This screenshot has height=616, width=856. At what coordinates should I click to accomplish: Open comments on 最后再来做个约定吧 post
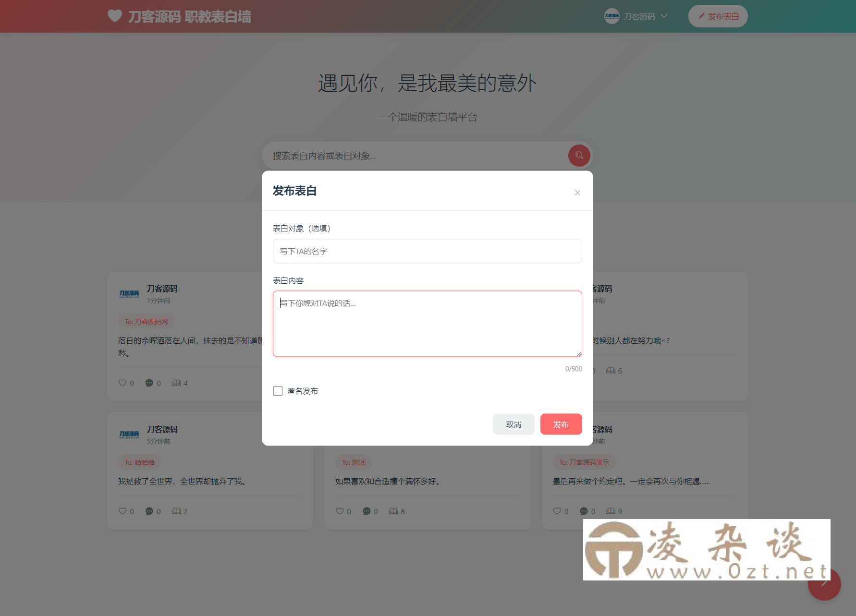point(584,511)
